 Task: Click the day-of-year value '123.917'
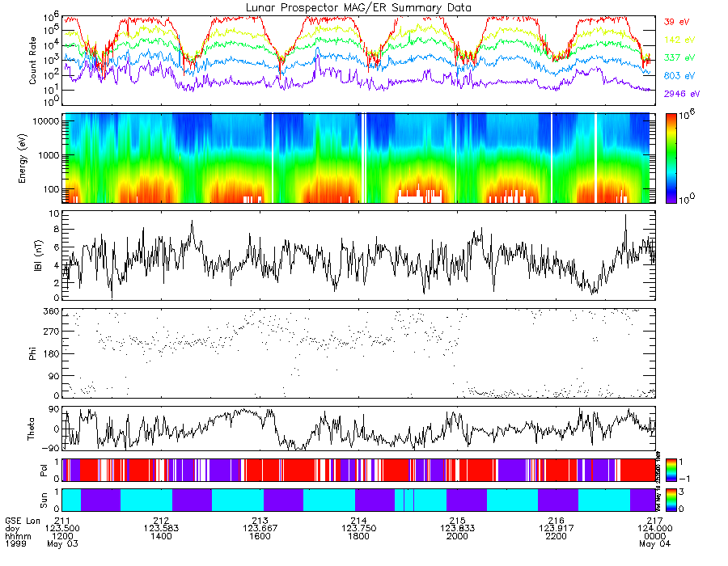(557, 529)
